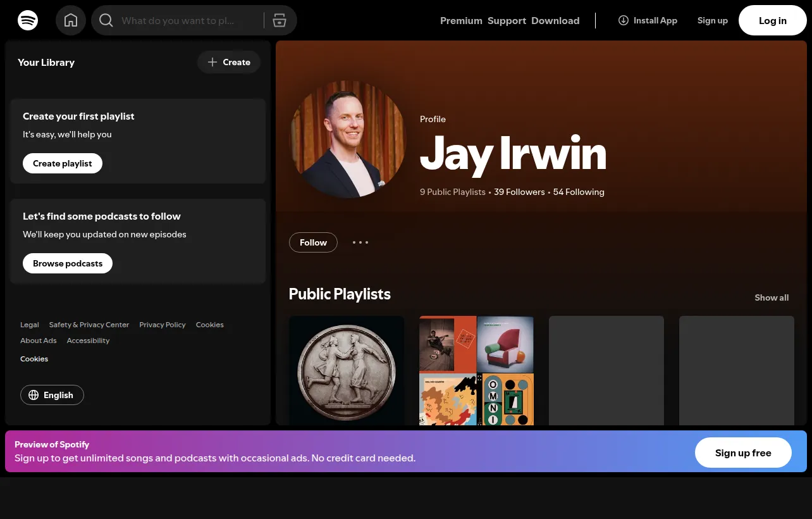Click the Install App download icon
This screenshot has height=519, width=812.
pos(623,20)
